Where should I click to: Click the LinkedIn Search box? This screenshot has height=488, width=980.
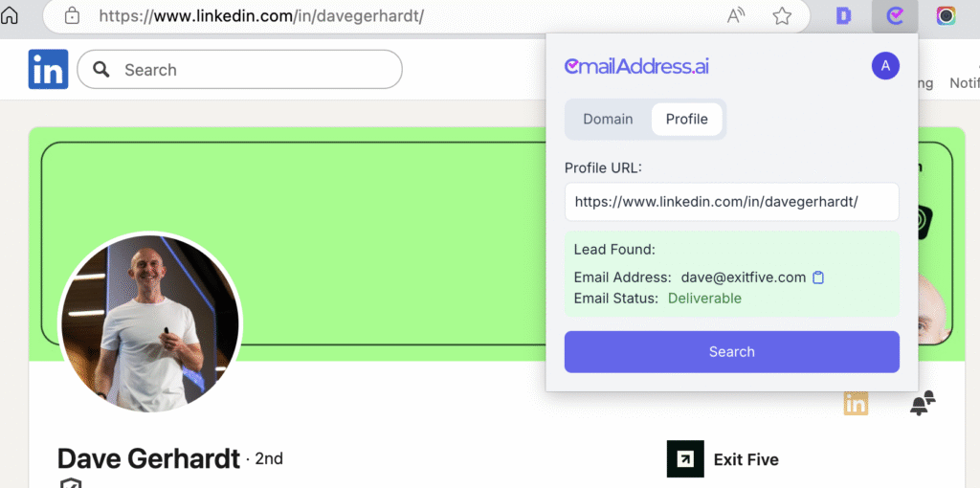tap(239, 69)
